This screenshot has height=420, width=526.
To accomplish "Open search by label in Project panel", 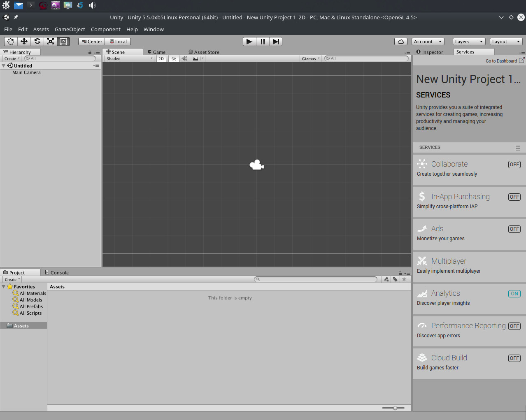I will coord(395,279).
